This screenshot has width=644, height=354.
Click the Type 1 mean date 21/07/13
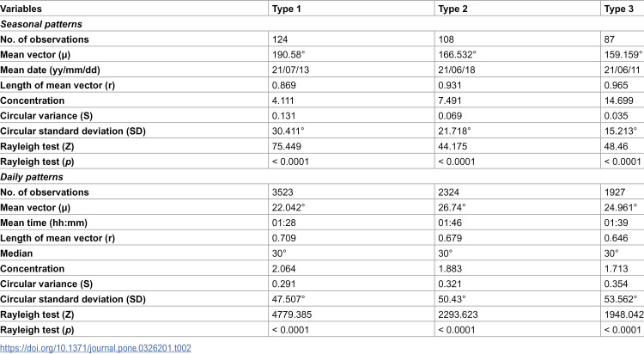[x=290, y=70]
